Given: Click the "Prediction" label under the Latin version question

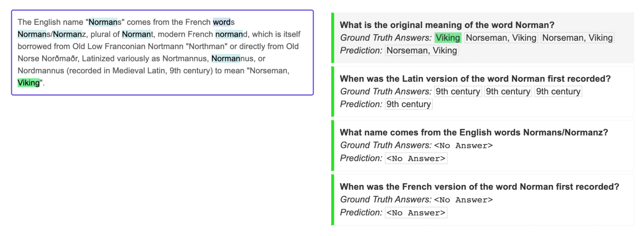Looking at the screenshot, I should [x=361, y=104].
